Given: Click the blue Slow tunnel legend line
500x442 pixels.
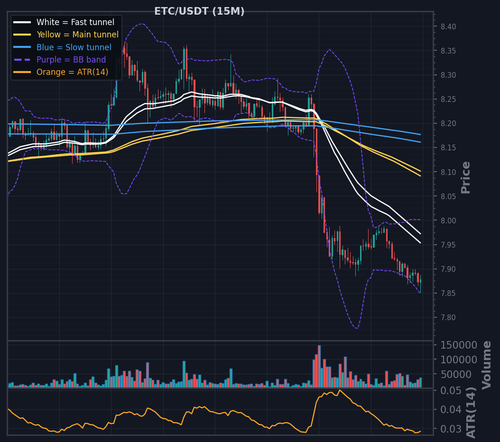Looking at the screenshot, I should coord(22,47).
